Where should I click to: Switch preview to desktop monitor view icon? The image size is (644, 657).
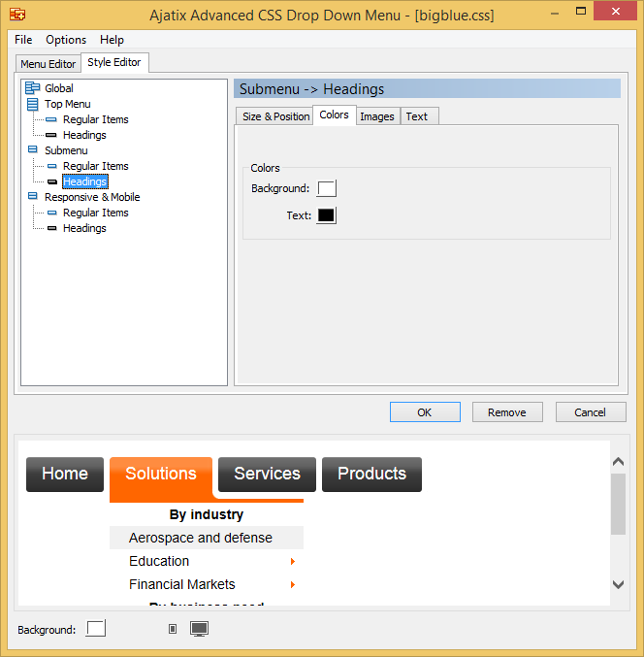point(200,629)
